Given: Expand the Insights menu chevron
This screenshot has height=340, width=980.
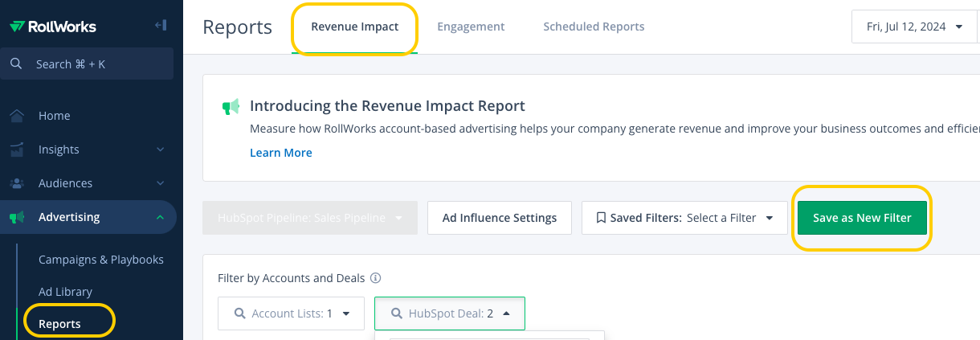Looking at the screenshot, I should pyautogui.click(x=160, y=150).
